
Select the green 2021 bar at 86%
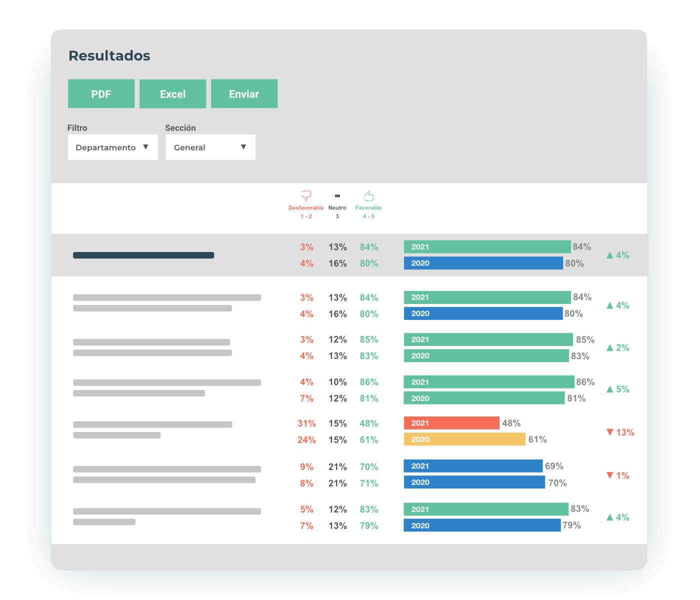coord(489,382)
